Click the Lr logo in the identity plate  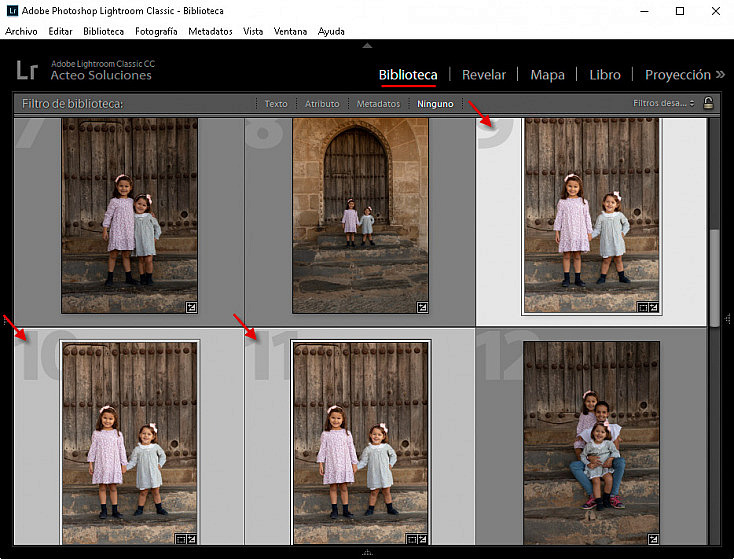(27, 71)
